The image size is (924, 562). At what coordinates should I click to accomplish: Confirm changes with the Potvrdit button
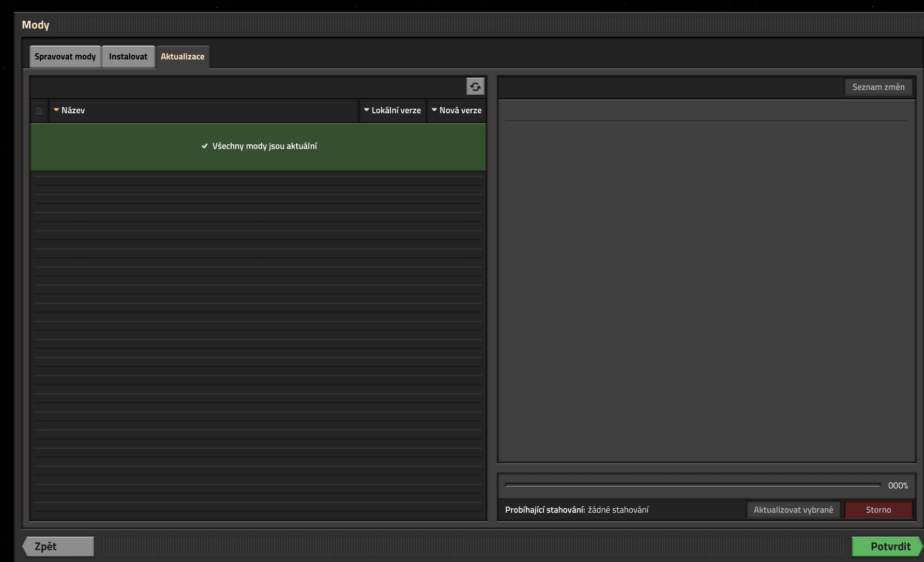887,546
